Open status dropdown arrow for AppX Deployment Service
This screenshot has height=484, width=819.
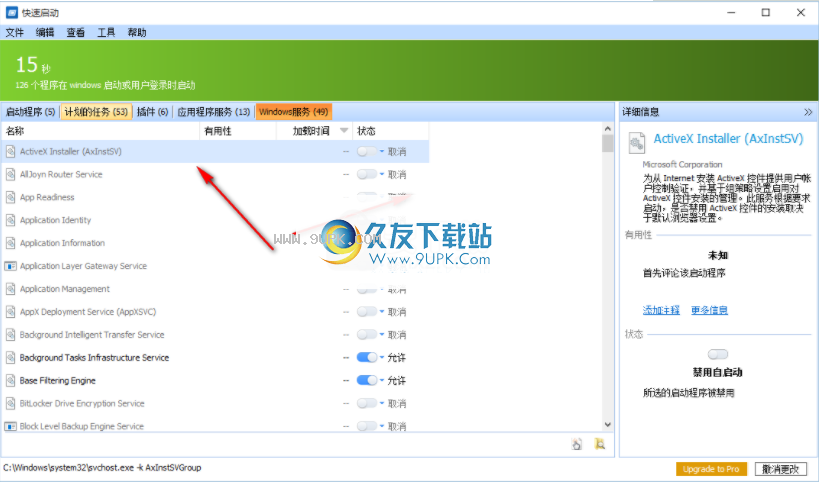point(382,312)
